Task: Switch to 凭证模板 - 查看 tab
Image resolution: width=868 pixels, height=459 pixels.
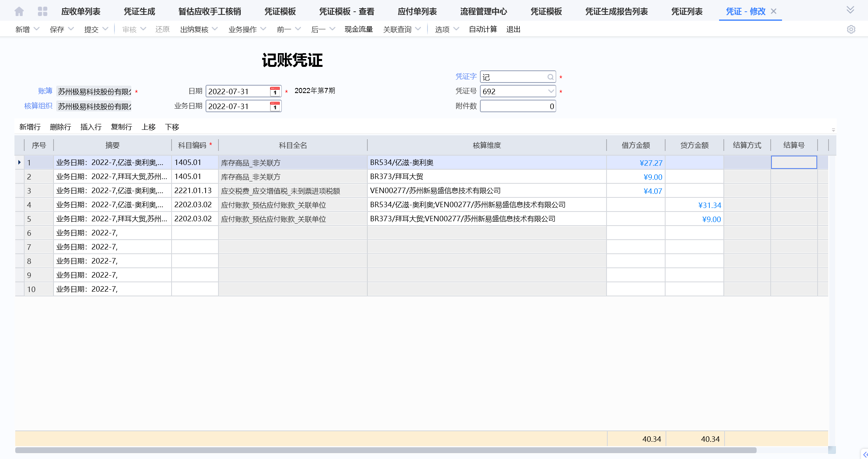Action: point(347,11)
